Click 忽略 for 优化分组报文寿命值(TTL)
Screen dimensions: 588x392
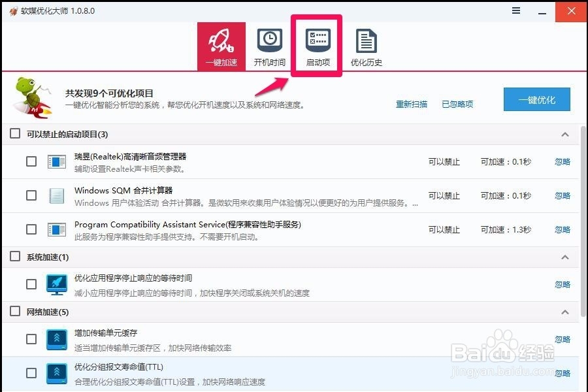coord(562,373)
